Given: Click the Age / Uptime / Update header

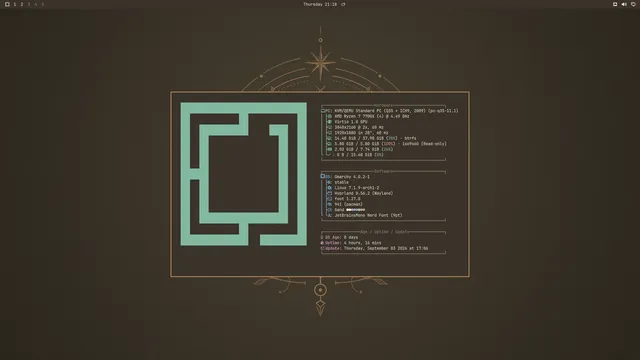Looking at the screenshot, I should pyautogui.click(x=384, y=232).
